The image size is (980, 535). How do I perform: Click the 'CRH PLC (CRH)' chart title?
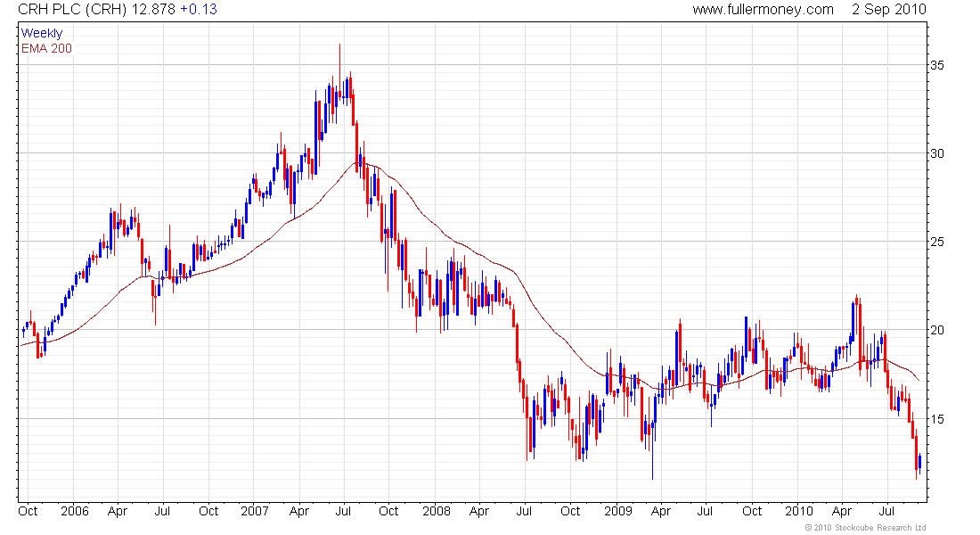point(72,10)
